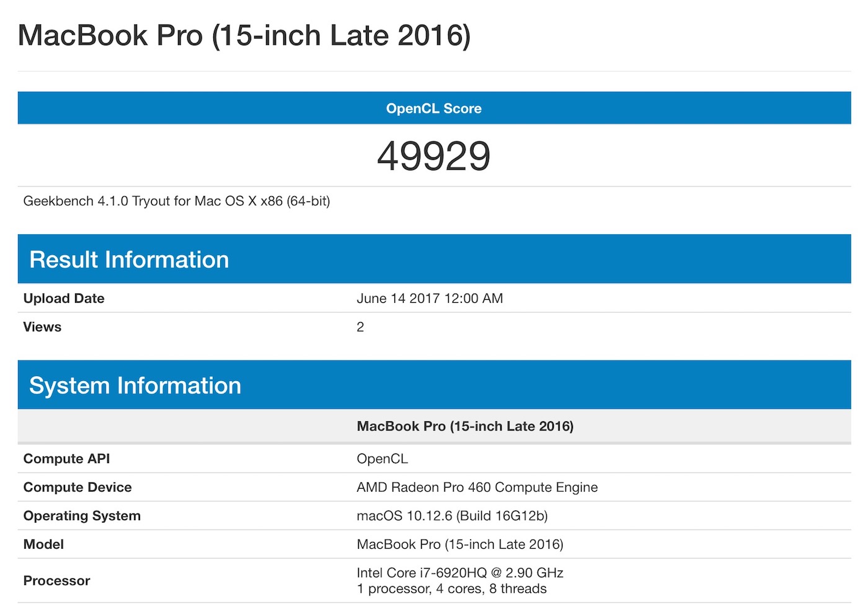Click the MacBook Pro (15-inch Late 2016) page title
The image size is (868, 604).
244,35
